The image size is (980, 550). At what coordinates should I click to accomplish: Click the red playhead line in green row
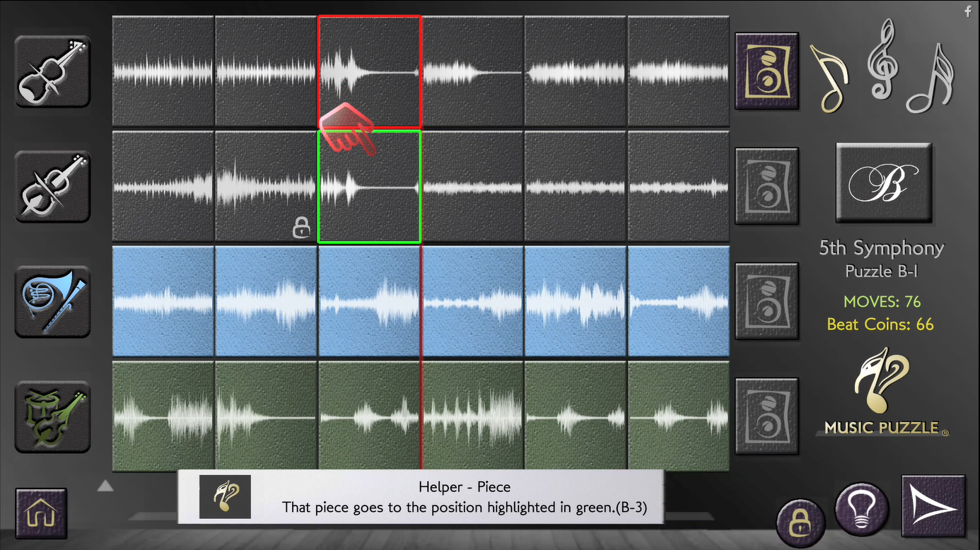coord(421,415)
